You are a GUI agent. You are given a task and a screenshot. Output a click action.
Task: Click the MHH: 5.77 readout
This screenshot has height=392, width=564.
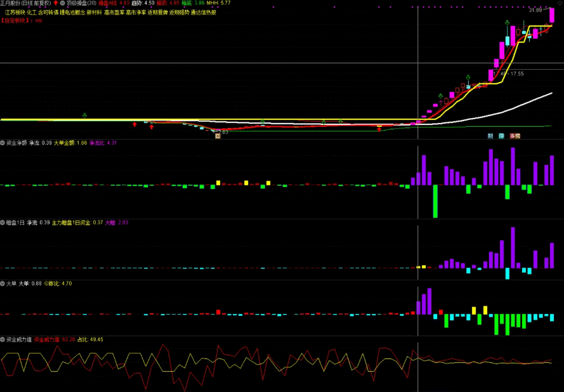[218, 3]
